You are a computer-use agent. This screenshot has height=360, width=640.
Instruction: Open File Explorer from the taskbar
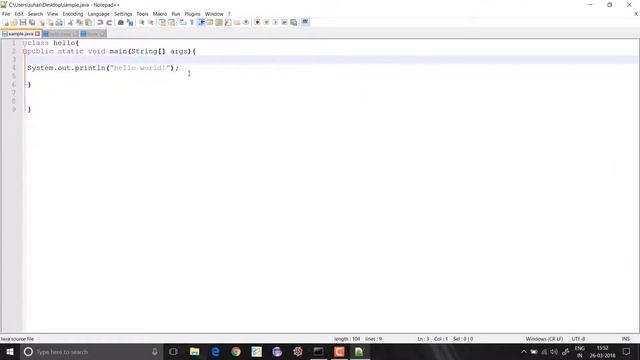click(194, 351)
